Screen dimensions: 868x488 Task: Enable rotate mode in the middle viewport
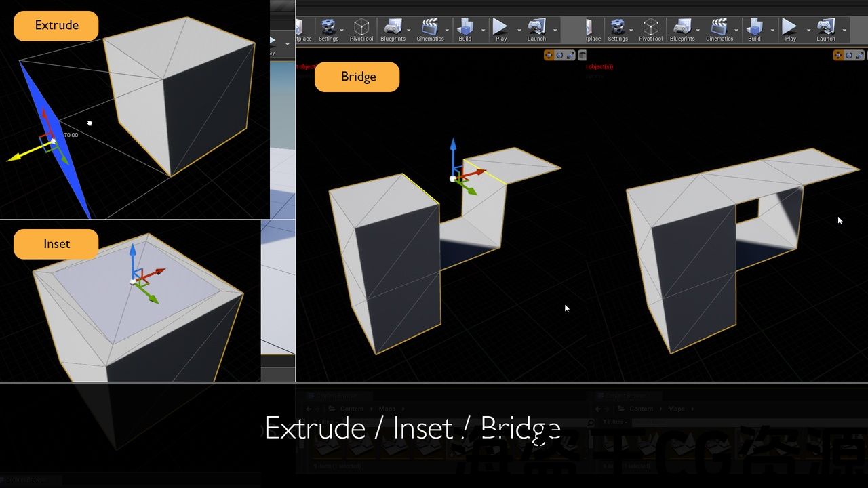(559, 56)
